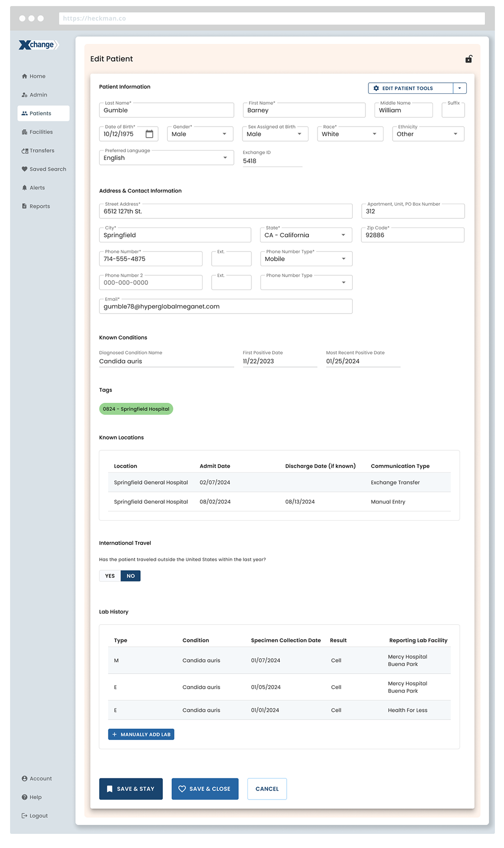The width and height of the screenshot is (504, 848).
Task: Open the Date of Birth calendar picker
Action: pyautogui.click(x=149, y=134)
